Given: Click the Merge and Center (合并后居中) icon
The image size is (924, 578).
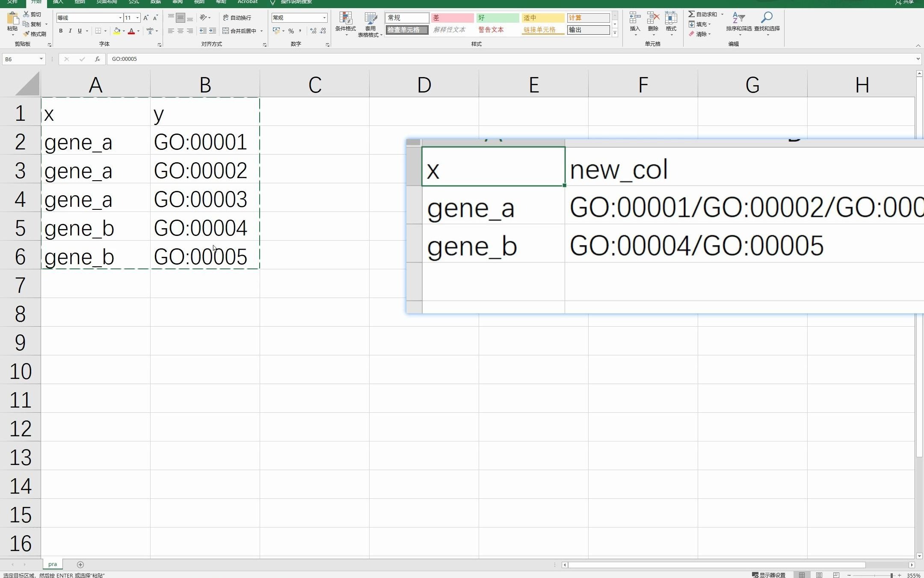Looking at the screenshot, I should [x=226, y=31].
